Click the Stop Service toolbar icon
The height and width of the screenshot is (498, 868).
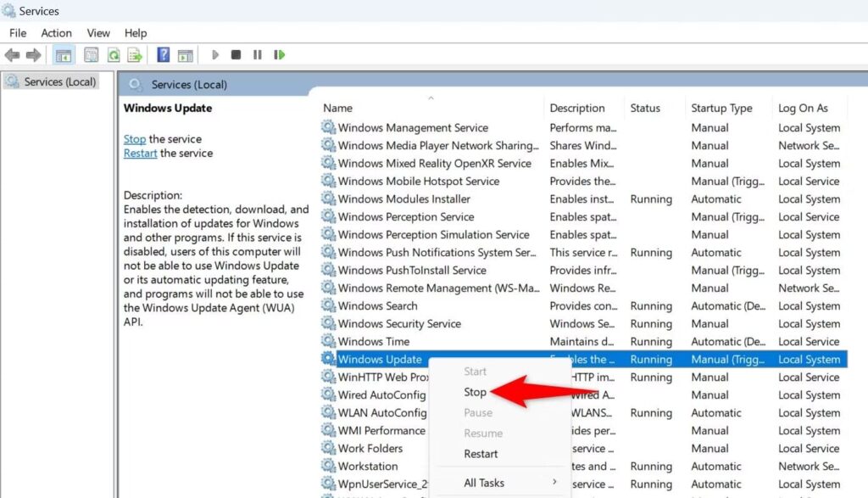coord(236,54)
